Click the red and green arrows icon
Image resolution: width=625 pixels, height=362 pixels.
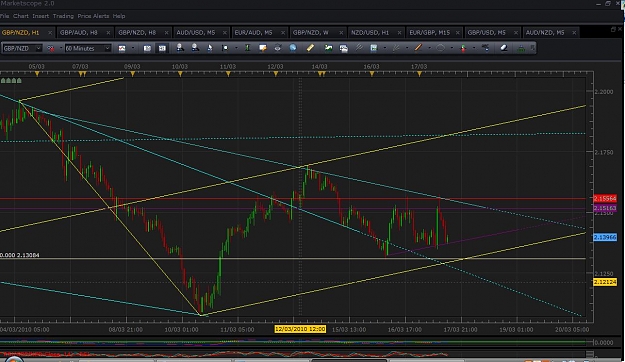463,48
